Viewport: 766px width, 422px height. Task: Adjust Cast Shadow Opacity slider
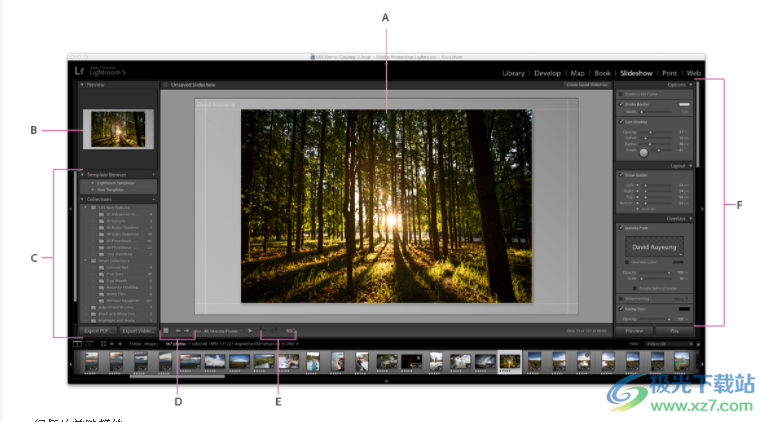pos(656,132)
